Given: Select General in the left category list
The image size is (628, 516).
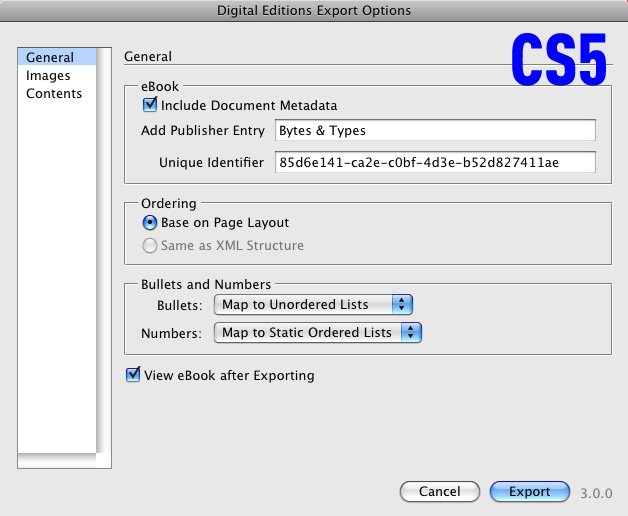Looking at the screenshot, I should tap(57, 57).
